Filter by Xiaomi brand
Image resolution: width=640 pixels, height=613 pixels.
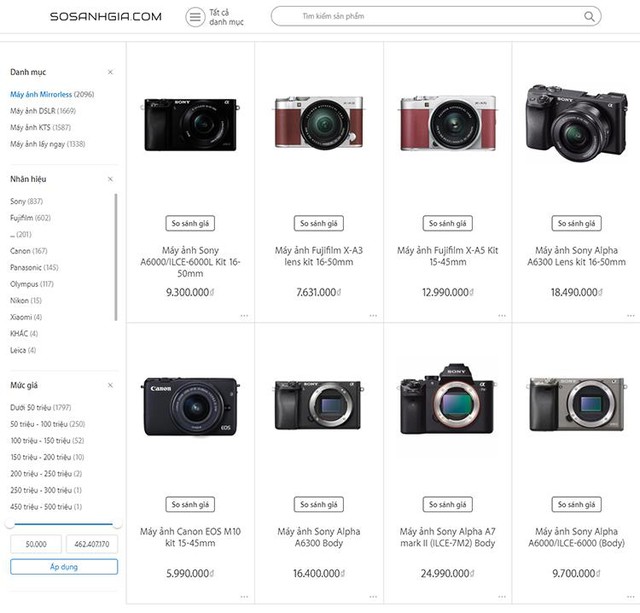click(x=26, y=317)
